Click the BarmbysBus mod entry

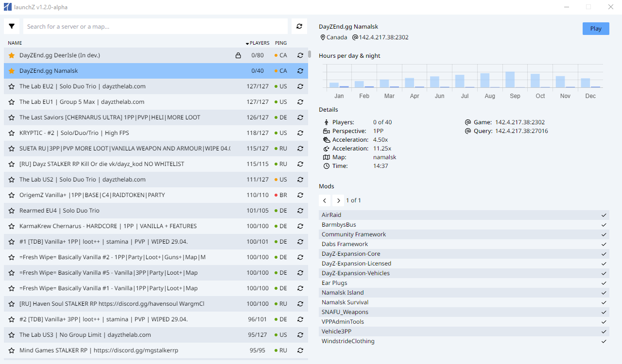click(x=464, y=225)
